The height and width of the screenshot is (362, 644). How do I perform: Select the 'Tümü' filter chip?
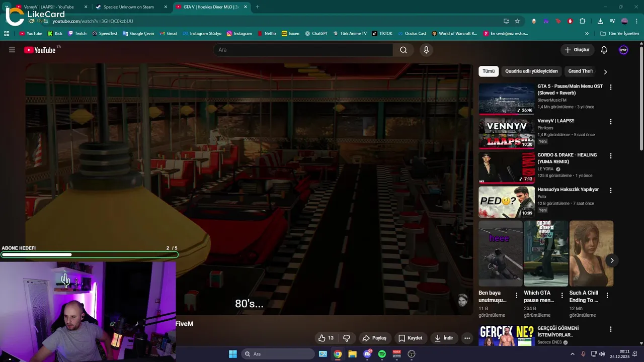[489, 71]
